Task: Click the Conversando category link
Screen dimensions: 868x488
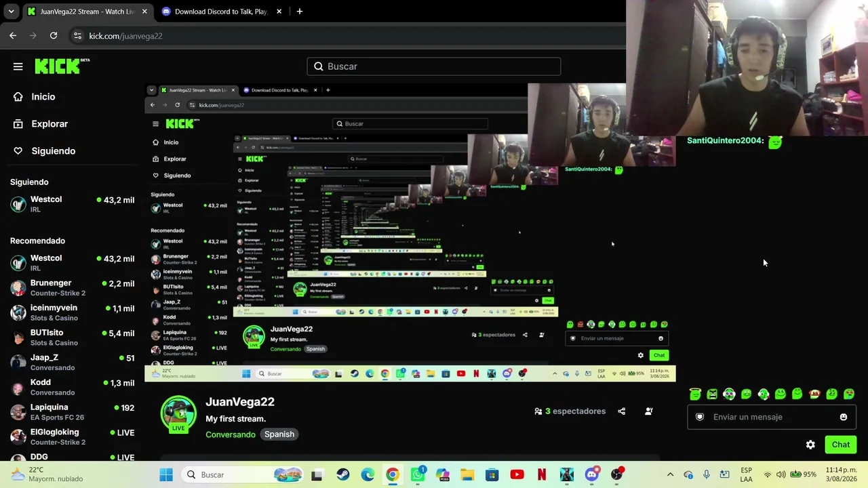Action: point(231,434)
